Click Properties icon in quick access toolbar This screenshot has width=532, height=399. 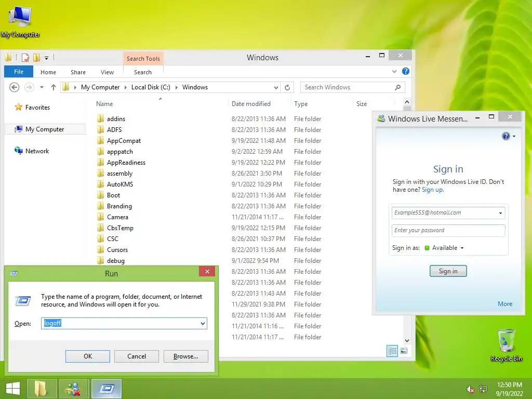click(x=25, y=58)
